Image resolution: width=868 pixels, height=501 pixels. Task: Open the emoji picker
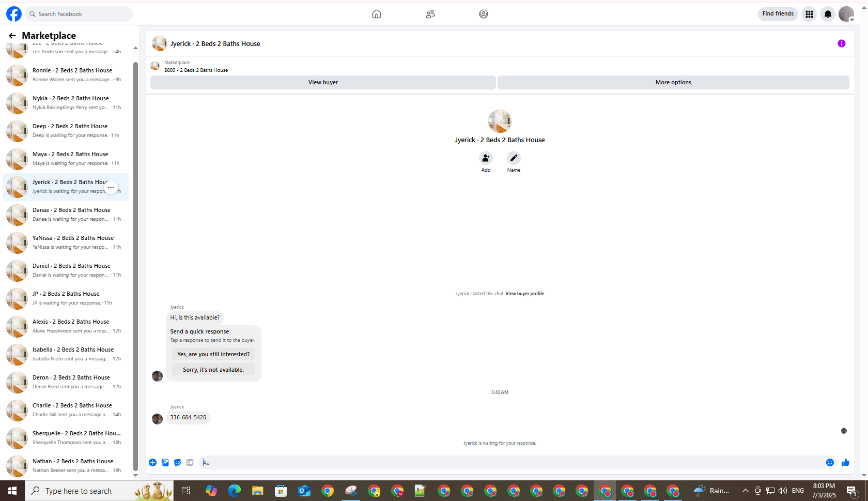830,463
